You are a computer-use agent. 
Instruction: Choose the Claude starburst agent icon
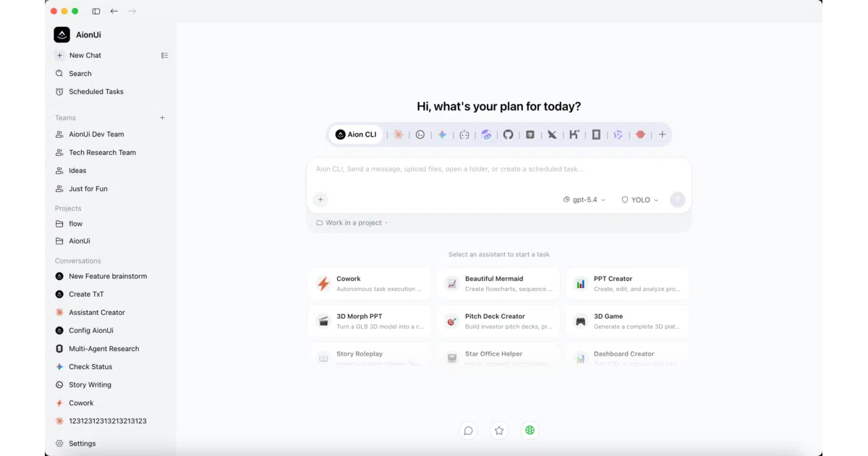(398, 135)
